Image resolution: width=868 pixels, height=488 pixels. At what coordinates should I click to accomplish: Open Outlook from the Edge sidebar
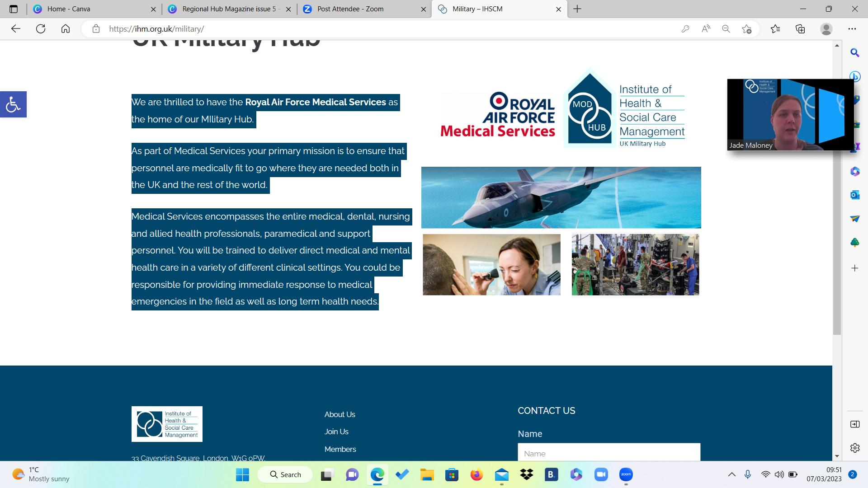(x=854, y=195)
